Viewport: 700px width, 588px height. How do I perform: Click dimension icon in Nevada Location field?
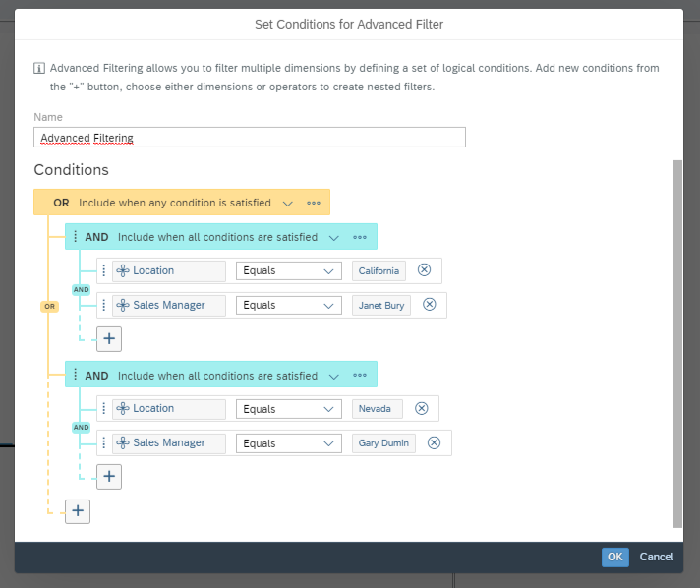coord(123,408)
